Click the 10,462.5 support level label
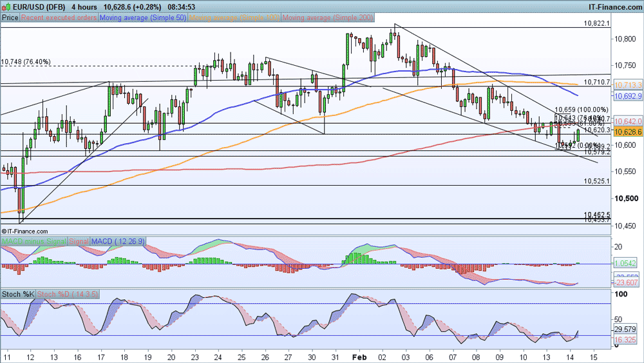 pos(597,215)
